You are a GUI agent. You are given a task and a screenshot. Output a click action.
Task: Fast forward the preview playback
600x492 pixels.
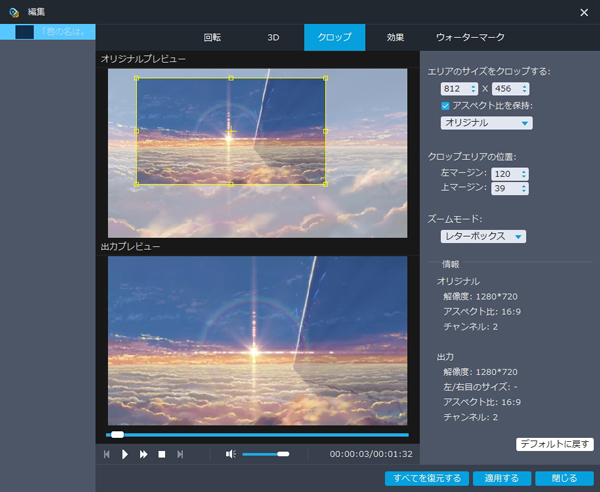click(x=143, y=454)
